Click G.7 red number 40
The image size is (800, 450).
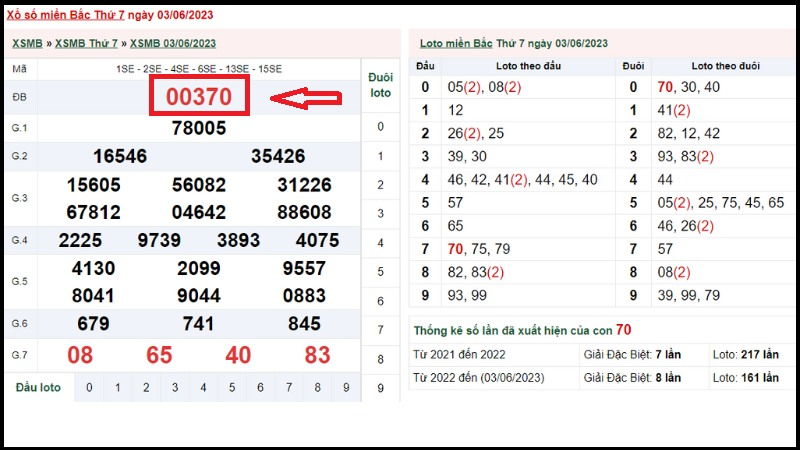click(238, 355)
